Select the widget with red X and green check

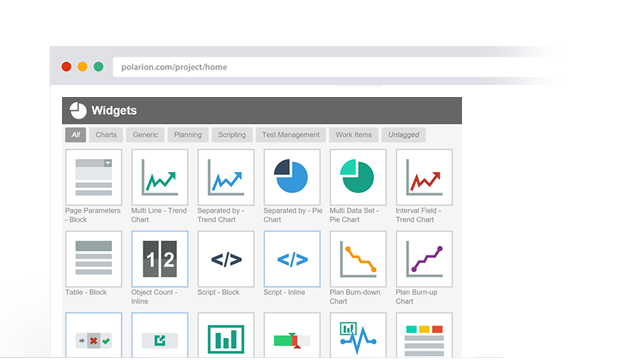pyautogui.click(x=93, y=336)
